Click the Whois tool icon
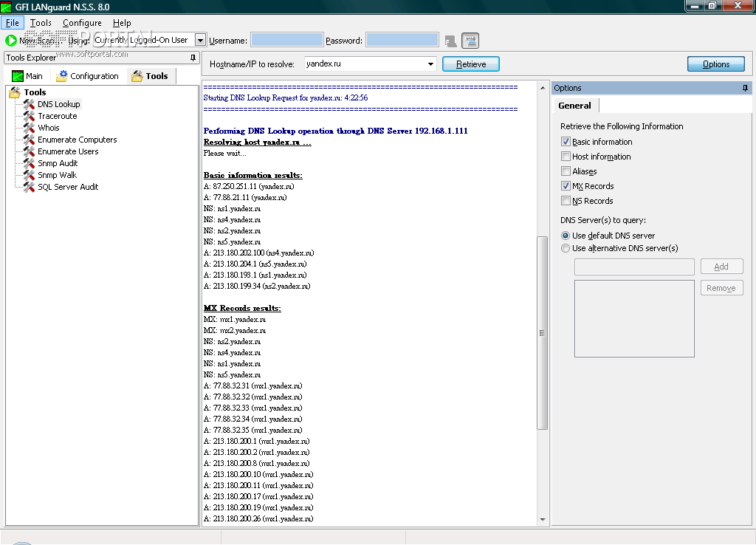 [30, 128]
